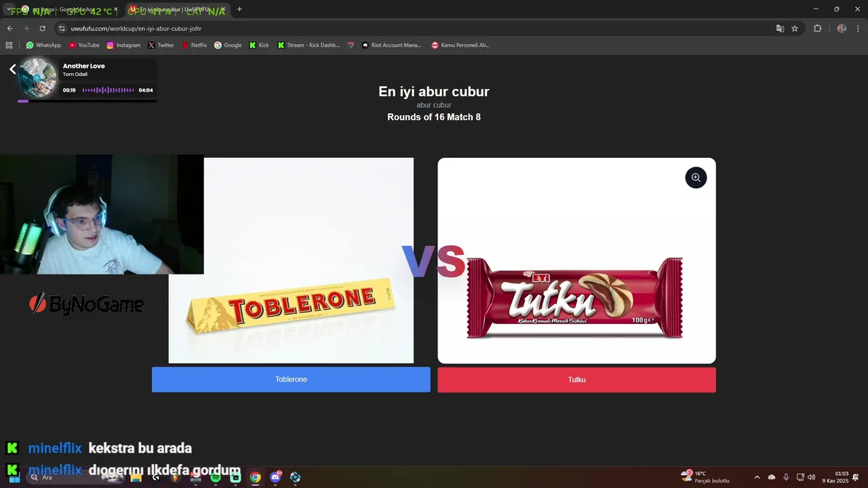Viewport: 868px width, 488px height.
Task: Click the browser back arrow
Action: pyautogui.click(x=9, y=28)
